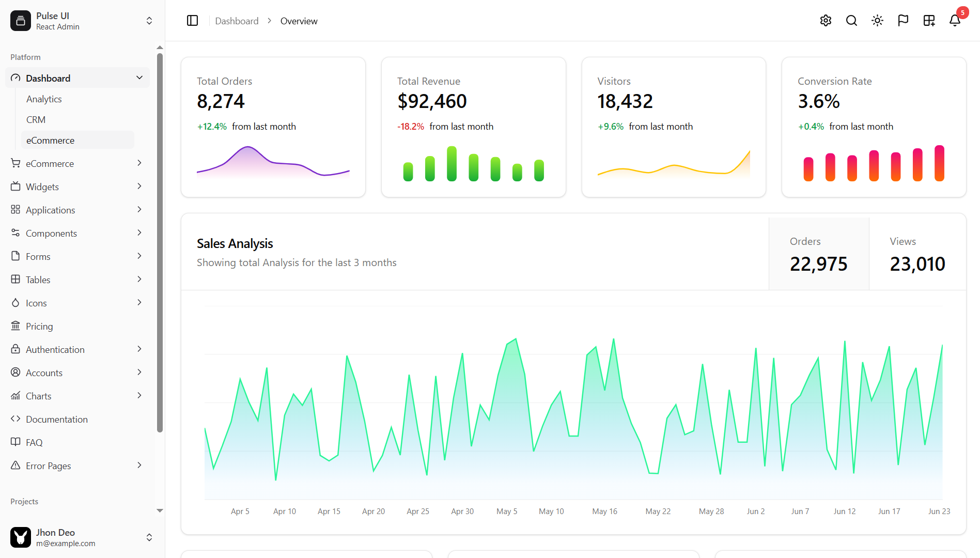Viewport: 980px width, 558px height.
Task: Click the Accounts user icon
Action: (x=15, y=373)
